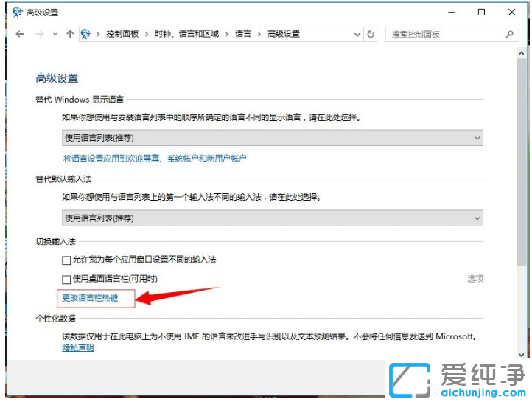Open the 隐私声明 privacy link
Image resolution: width=532 pixels, height=402 pixels.
(77, 347)
